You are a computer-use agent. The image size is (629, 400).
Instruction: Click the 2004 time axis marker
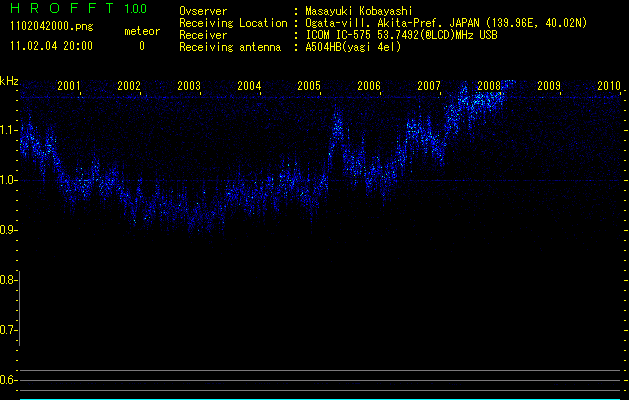pyautogui.click(x=249, y=85)
